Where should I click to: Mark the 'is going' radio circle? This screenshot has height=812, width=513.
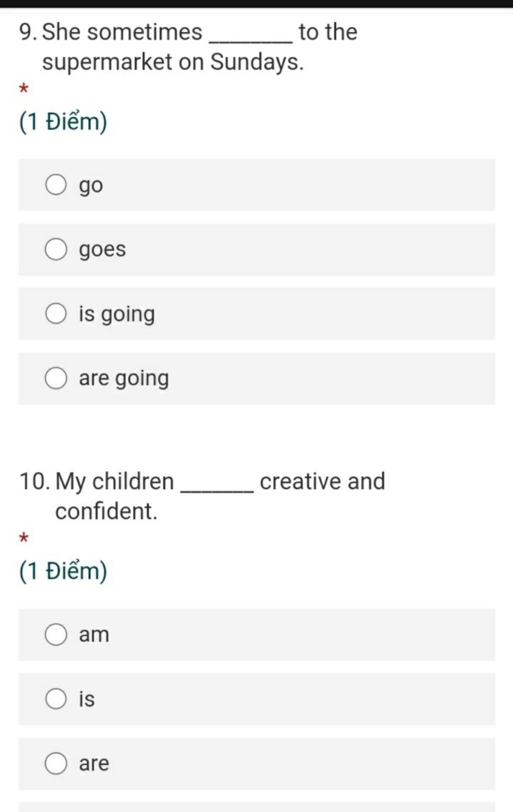pos(56,314)
